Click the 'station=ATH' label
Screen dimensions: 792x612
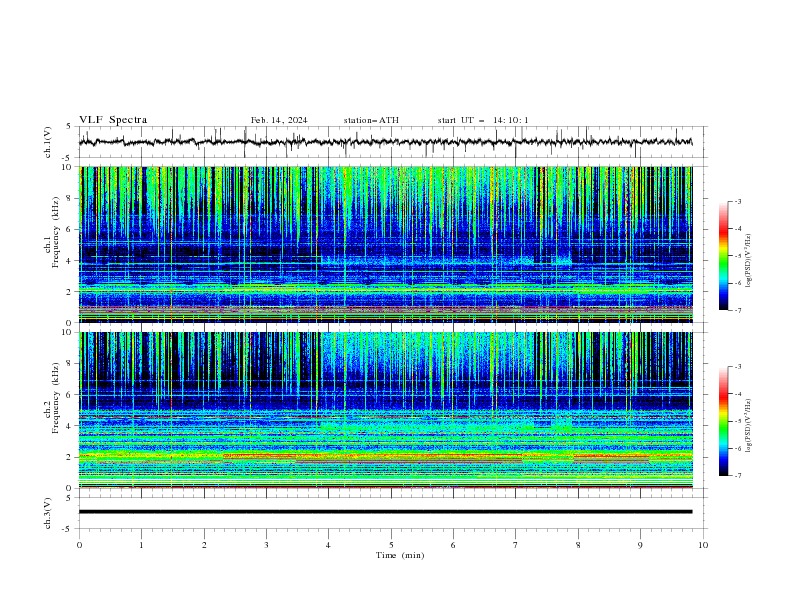(371, 120)
